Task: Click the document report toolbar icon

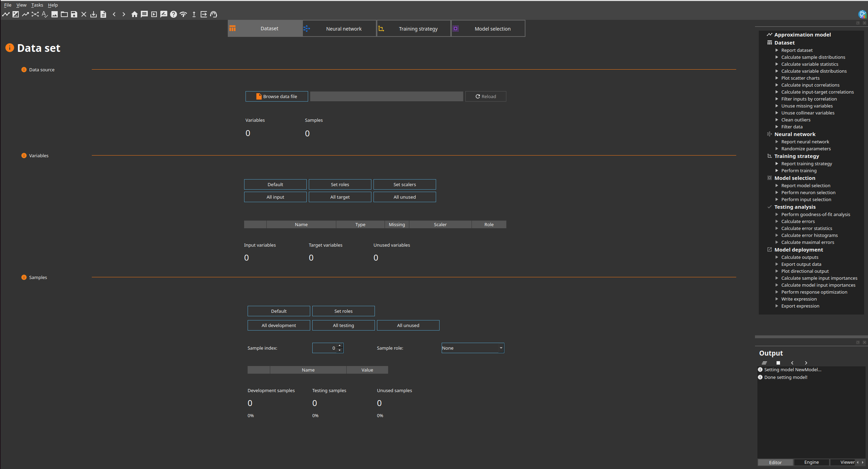Action: (103, 14)
